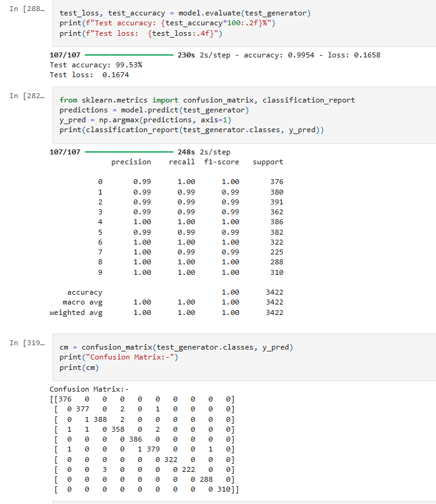The image size is (436, 504).
Task: Click the weighted avg row label
Action: pyautogui.click(x=76, y=313)
